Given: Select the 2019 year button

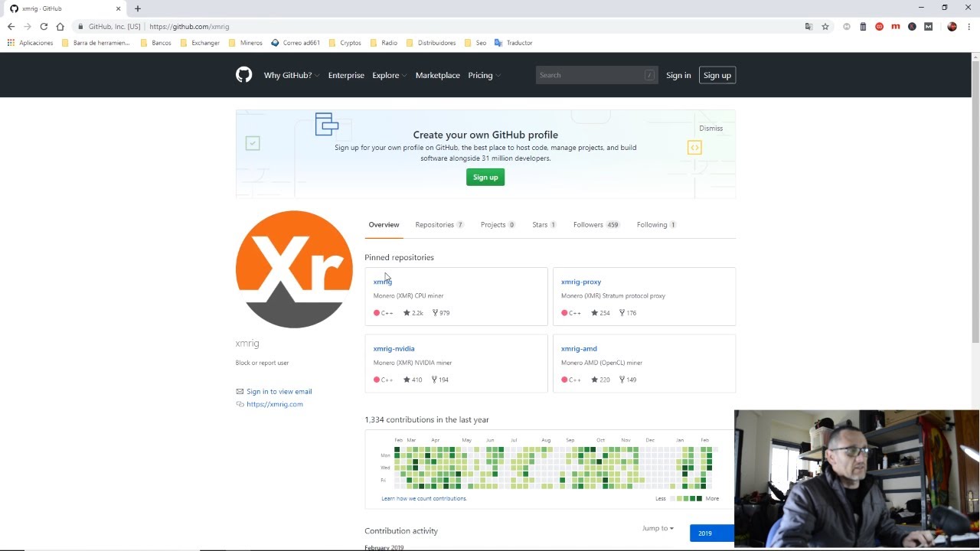Looking at the screenshot, I should tap(711, 533).
